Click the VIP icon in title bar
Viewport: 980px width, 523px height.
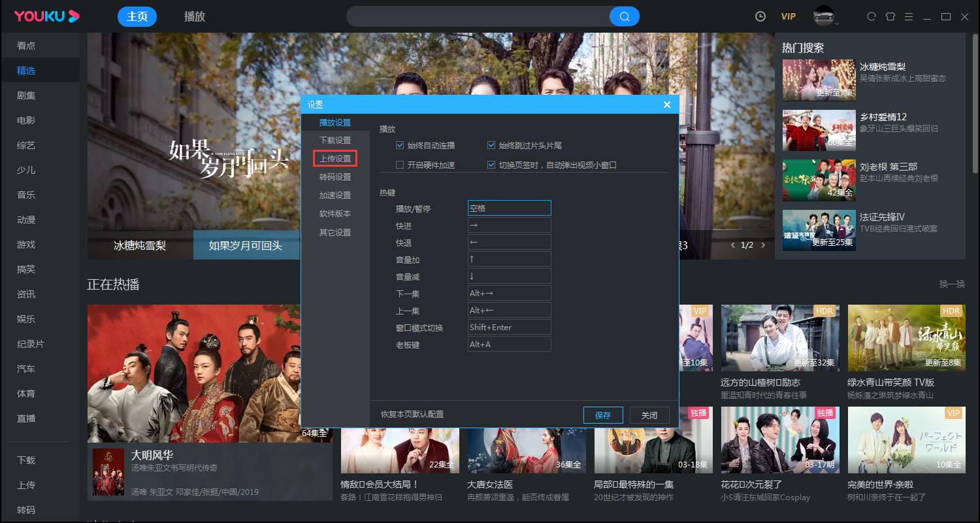[788, 16]
